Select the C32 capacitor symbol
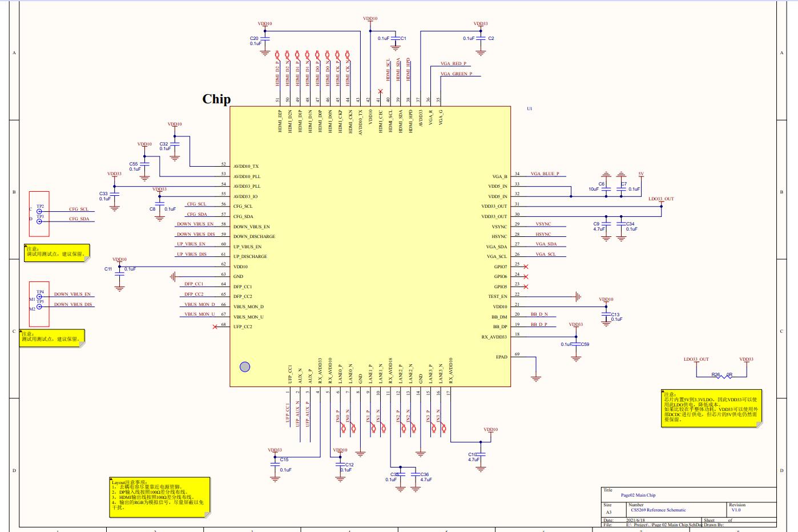Viewport: 798px width, 532px height. coord(175,144)
